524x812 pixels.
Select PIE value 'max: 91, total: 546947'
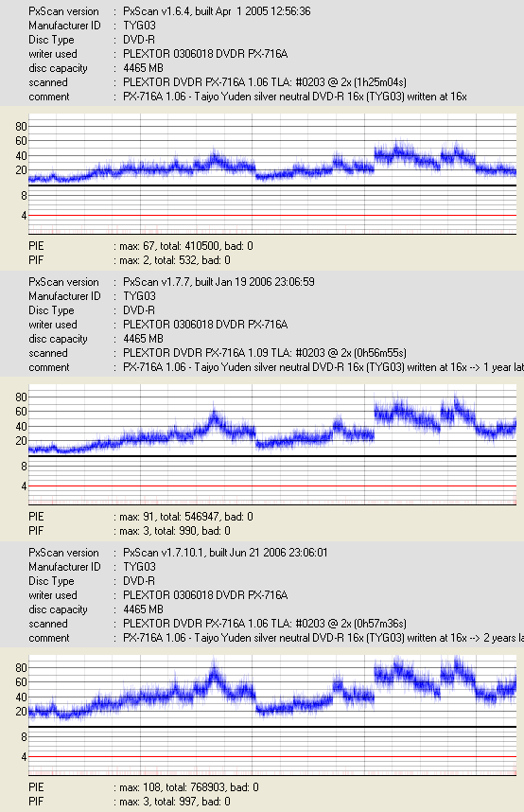coord(183,517)
